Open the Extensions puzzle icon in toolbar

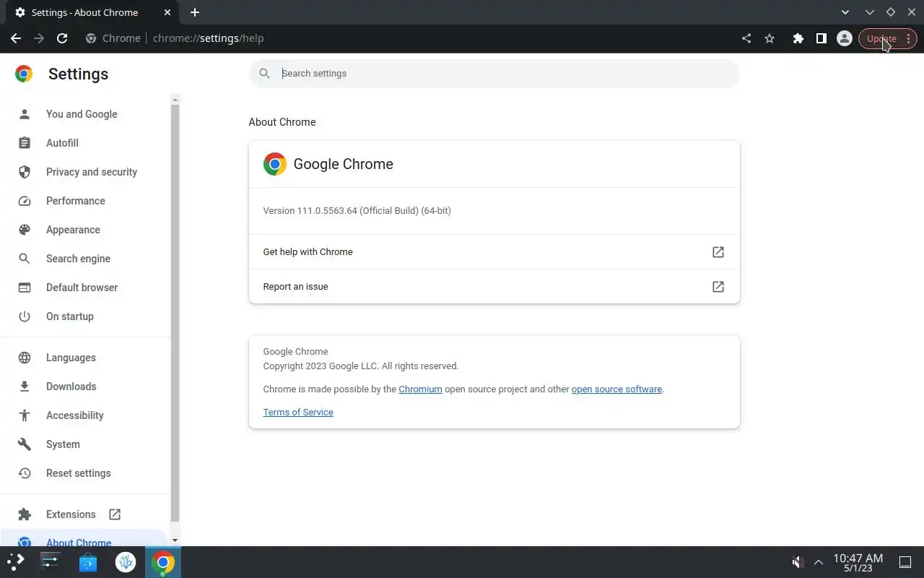(798, 38)
